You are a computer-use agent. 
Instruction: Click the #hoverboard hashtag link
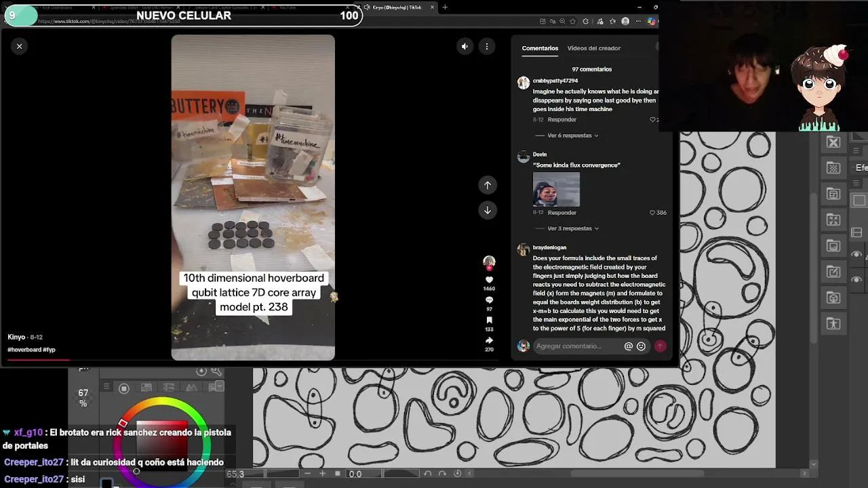pos(24,350)
